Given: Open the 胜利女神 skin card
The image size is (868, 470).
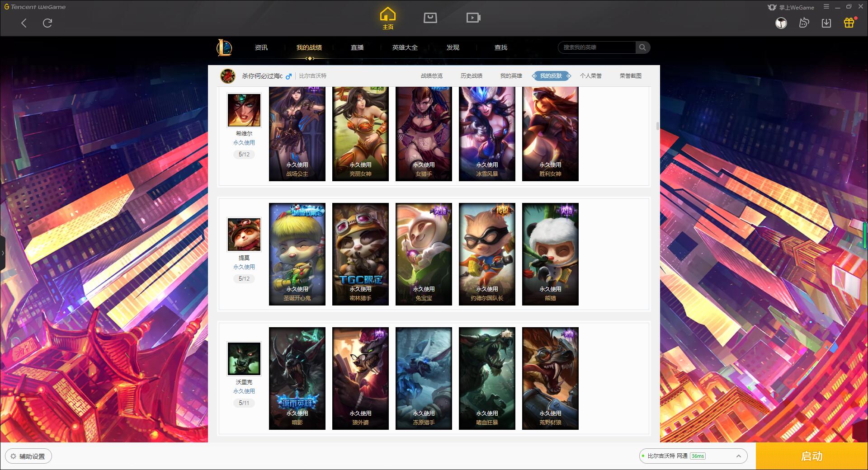Looking at the screenshot, I should (x=550, y=134).
